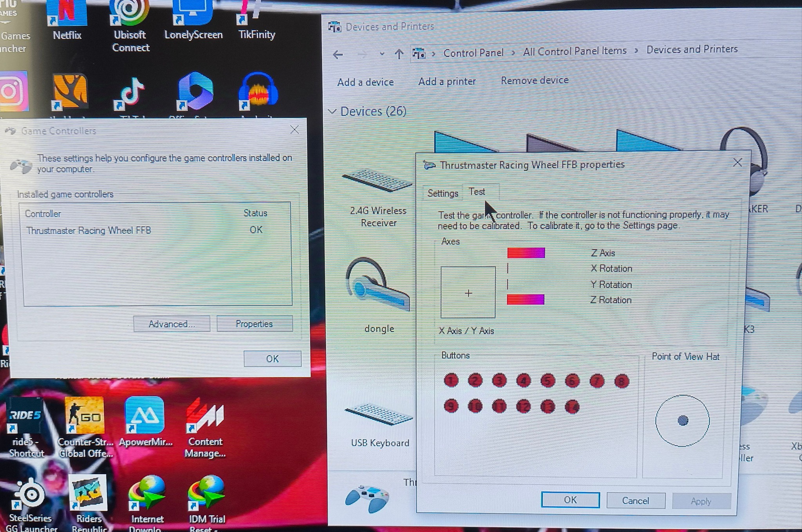Click button indicator 8 in Buttons group

point(621,381)
